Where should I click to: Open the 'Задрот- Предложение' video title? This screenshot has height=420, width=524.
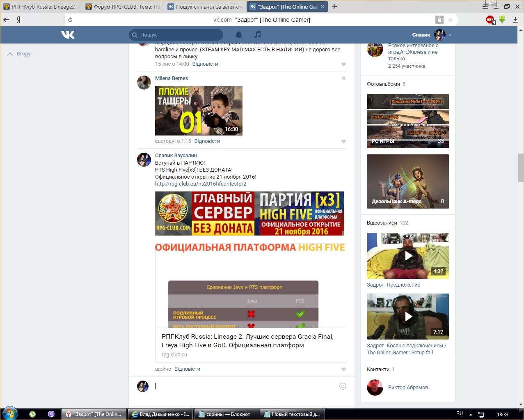tap(394, 285)
